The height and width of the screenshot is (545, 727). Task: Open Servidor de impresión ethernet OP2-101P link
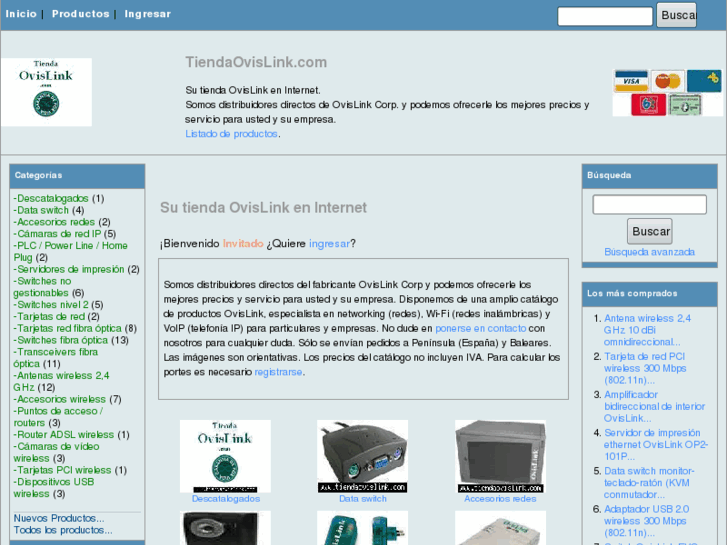[656, 444]
